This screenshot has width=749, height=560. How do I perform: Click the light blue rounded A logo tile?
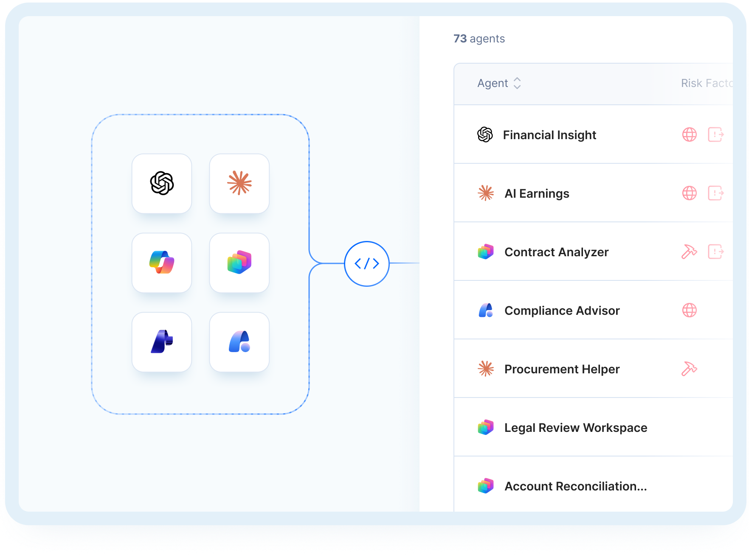point(239,342)
